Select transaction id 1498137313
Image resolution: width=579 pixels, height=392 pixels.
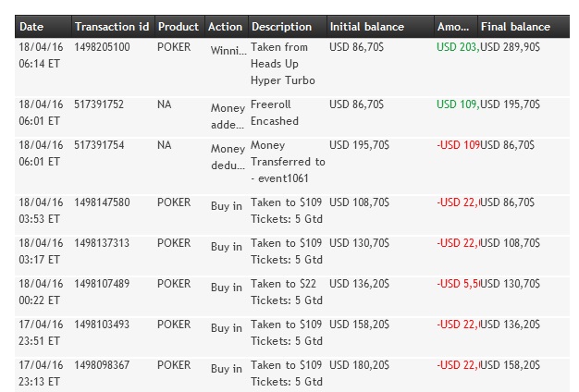[x=102, y=243]
